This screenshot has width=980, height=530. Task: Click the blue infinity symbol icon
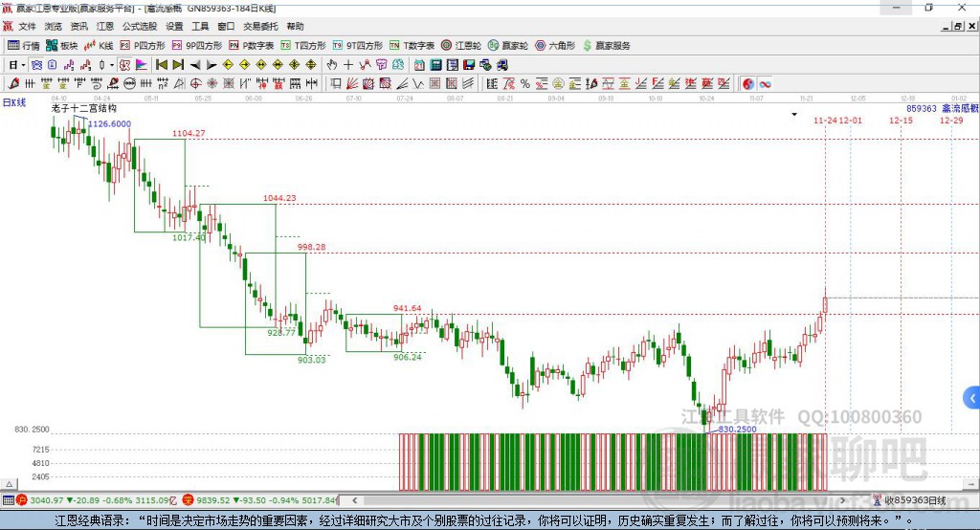click(x=765, y=84)
